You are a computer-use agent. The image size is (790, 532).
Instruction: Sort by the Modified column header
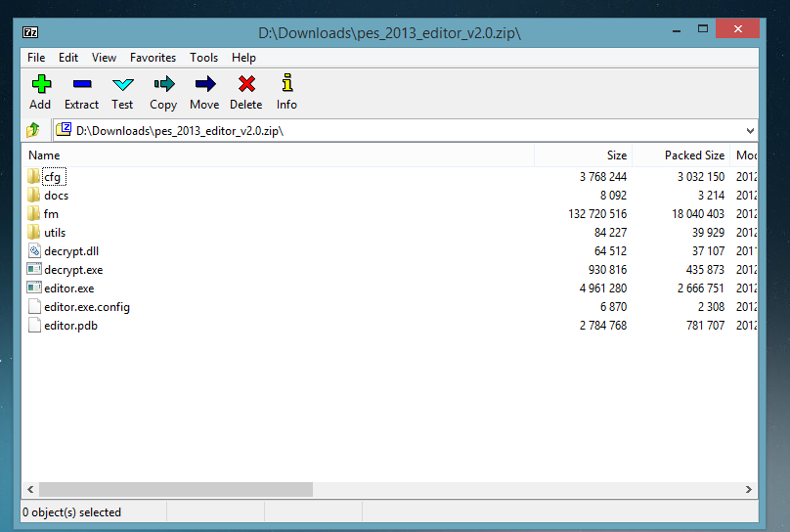[x=744, y=155]
